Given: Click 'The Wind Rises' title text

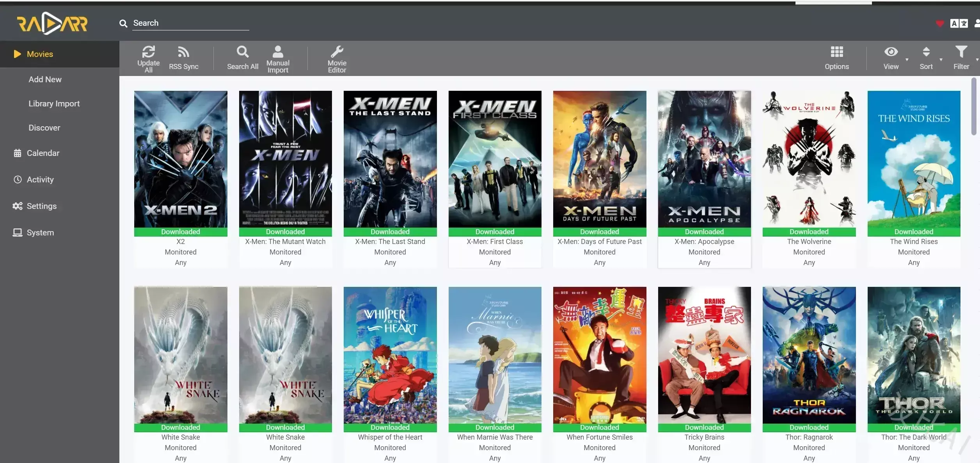Looking at the screenshot, I should (x=914, y=242).
